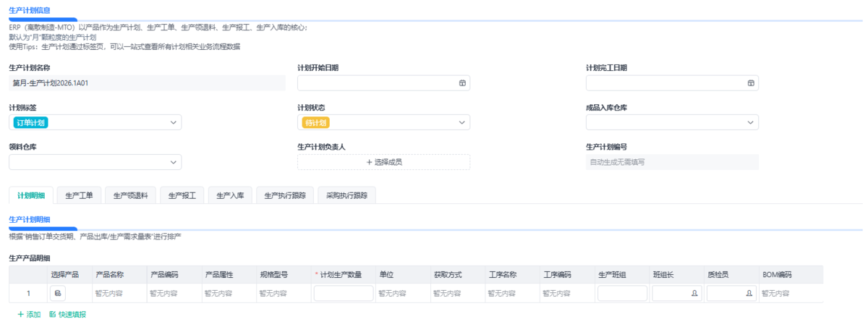Open the 生产报工 tab
The width and height of the screenshot is (868, 327).
pos(182,195)
